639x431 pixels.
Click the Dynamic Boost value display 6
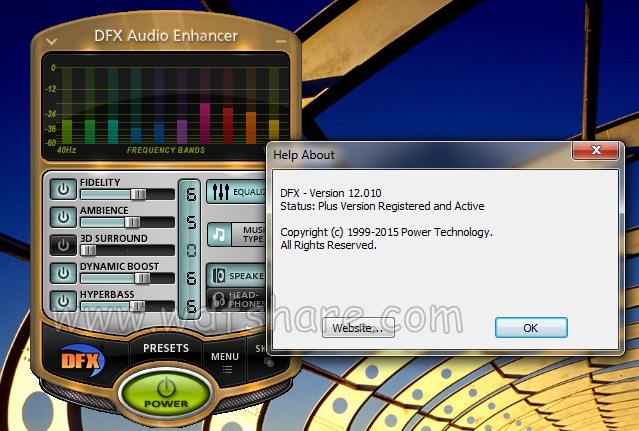pos(191,279)
